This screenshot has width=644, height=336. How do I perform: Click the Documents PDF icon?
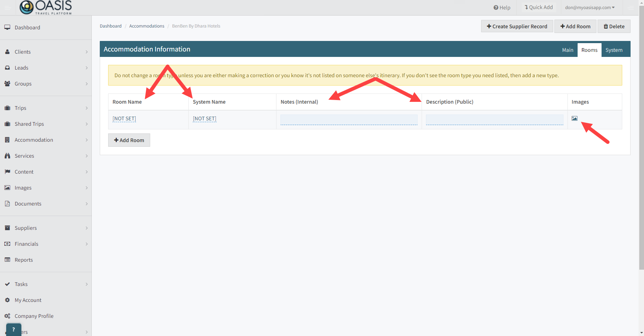7,204
